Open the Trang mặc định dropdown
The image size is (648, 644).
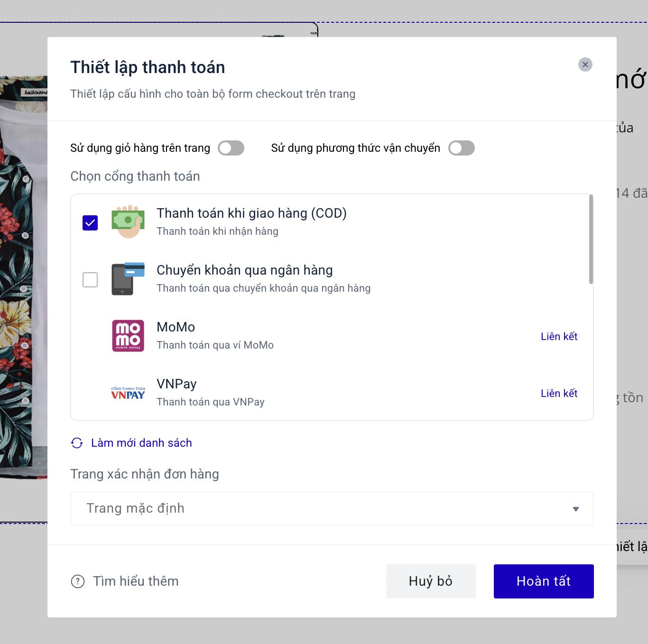click(x=332, y=508)
